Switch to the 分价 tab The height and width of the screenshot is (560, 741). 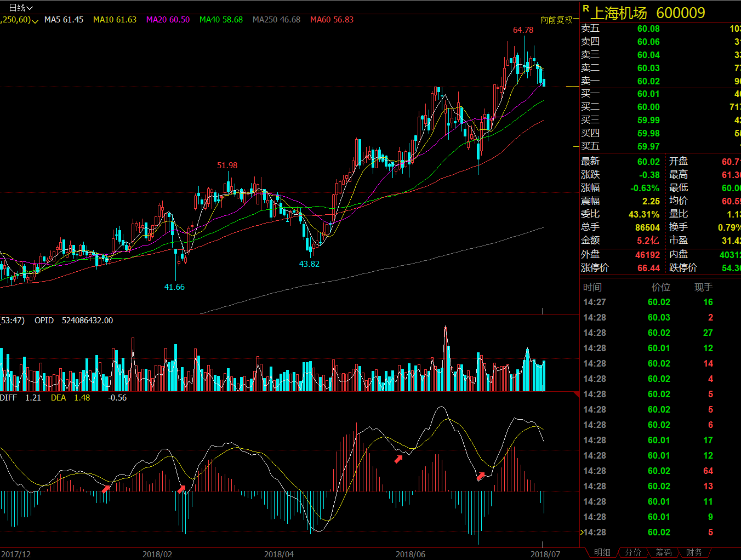(633, 552)
